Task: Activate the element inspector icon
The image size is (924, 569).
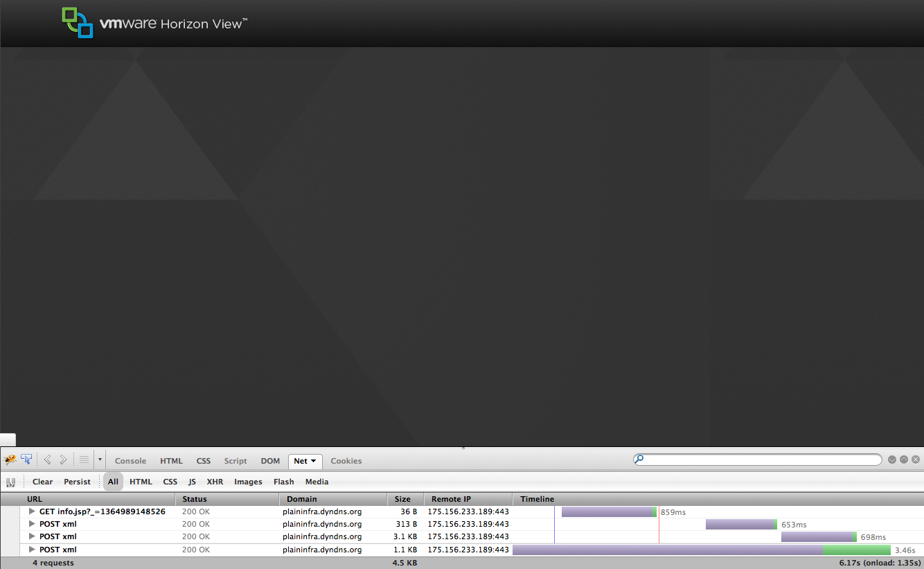Action: pyautogui.click(x=26, y=459)
